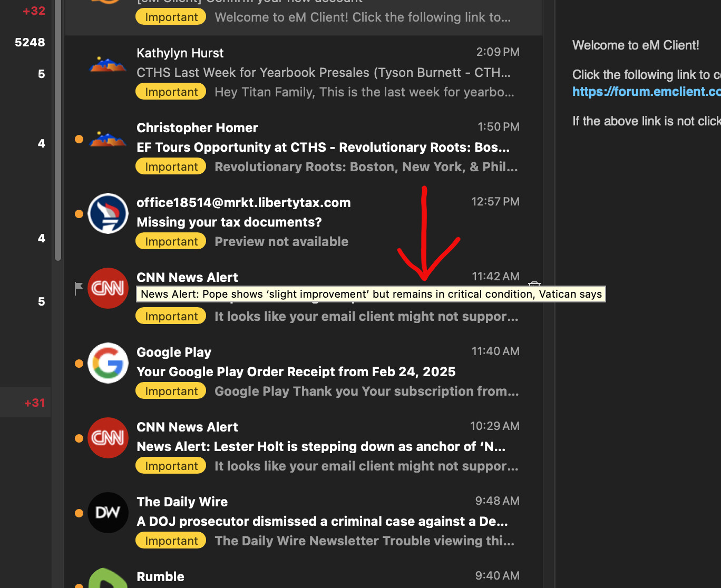Click Important tag on eM Client welcome email
Viewport: 721px width, 588px height.
[x=171, y=17]
